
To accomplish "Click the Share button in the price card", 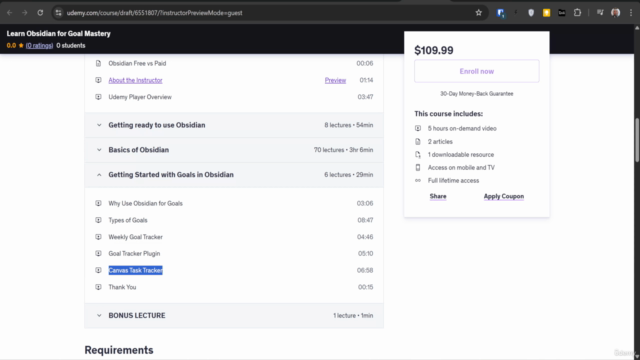I will click(438, 196).
